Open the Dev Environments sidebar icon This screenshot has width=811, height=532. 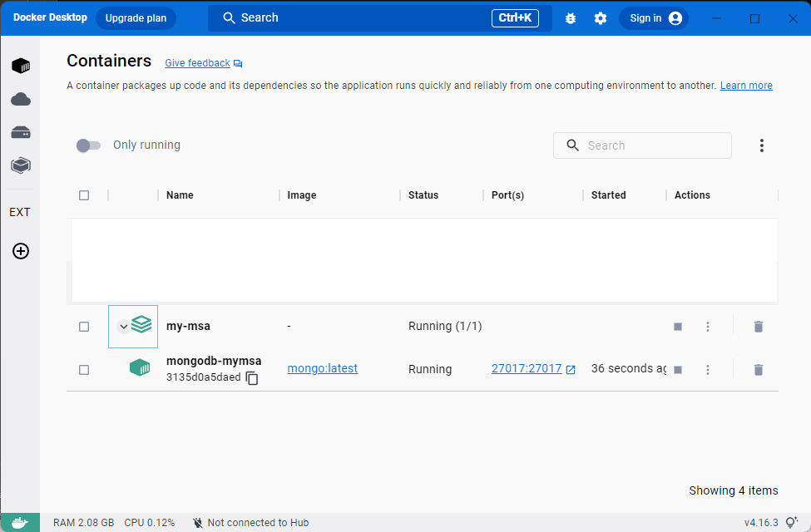pos(21,165)
